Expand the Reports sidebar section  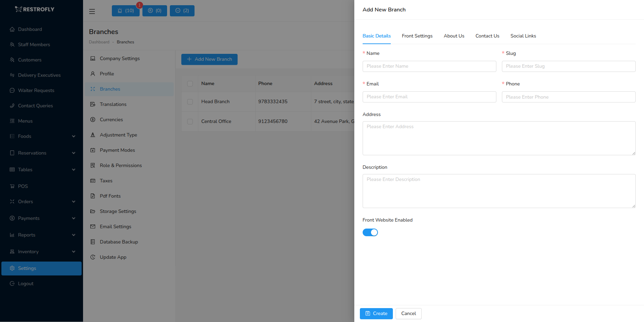pyautogui.click(x=26, y=235)
